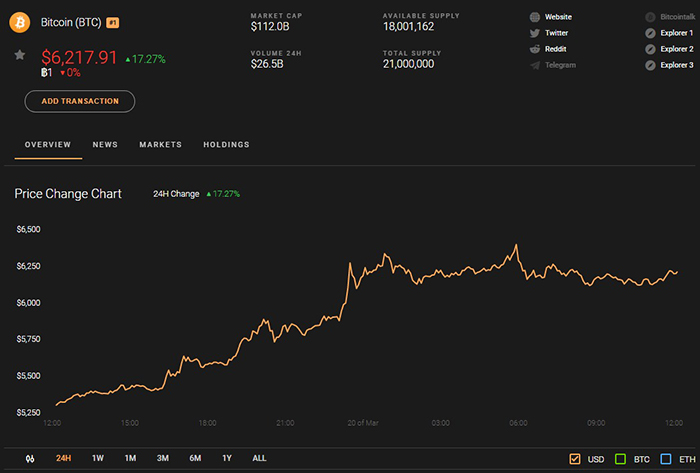
Task: Click the 20 of Mar x-axis label
Action: [363, 423]
